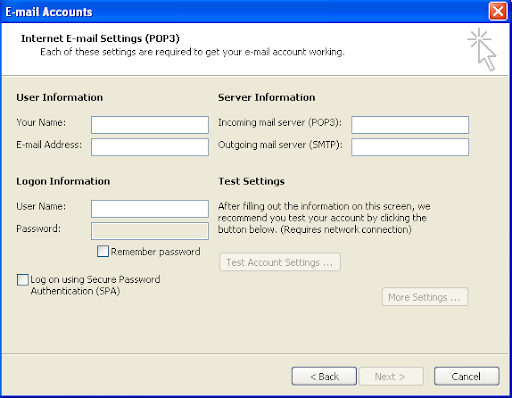Enable the Remember password checkbox
This screenshot has height=398, width=512.
[x=103, y=251]
